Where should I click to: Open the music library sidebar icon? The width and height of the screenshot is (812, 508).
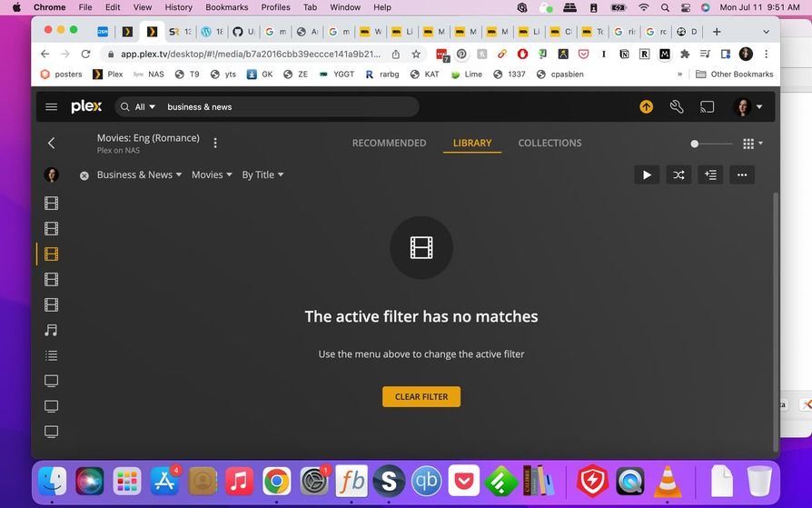51,330
